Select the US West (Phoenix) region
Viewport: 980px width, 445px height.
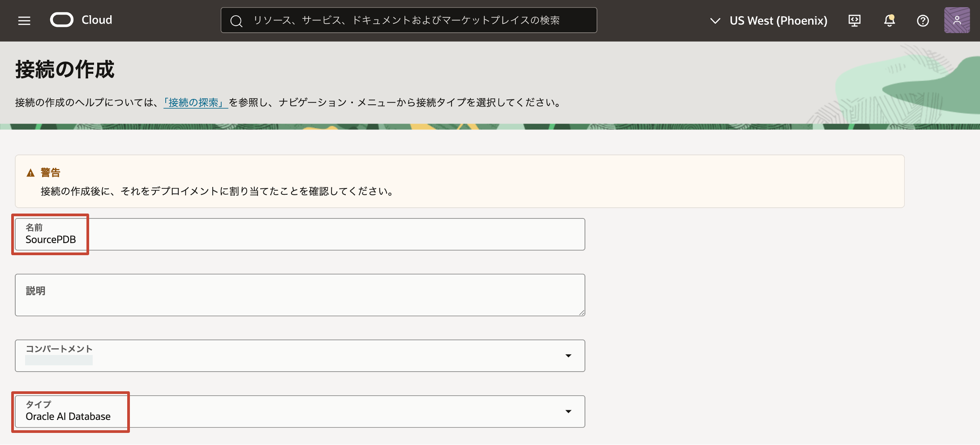click(x=779, y=20)
